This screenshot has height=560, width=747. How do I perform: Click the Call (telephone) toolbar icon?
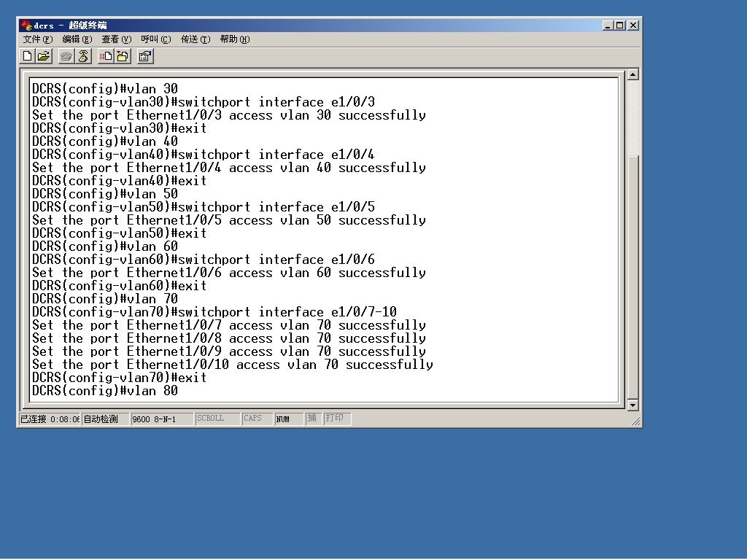pos(66,56)
